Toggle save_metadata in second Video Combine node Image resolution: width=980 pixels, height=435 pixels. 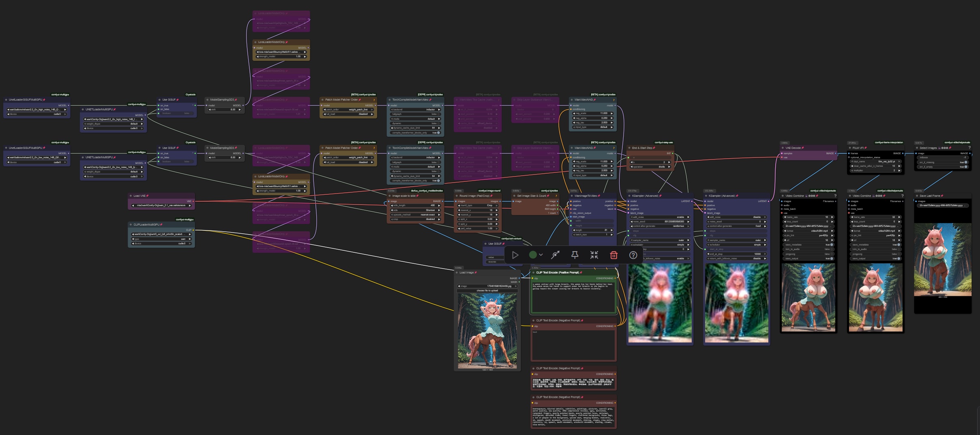(x=875, y=245)
